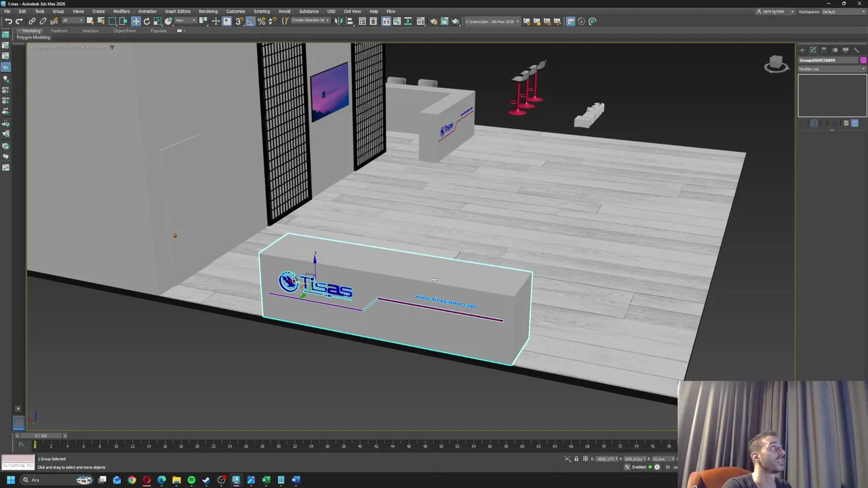The width and height of the screenshot is (868, 488).
Task: Click the Redo arrow in the toolbar
Action: [x=19, y=21]
